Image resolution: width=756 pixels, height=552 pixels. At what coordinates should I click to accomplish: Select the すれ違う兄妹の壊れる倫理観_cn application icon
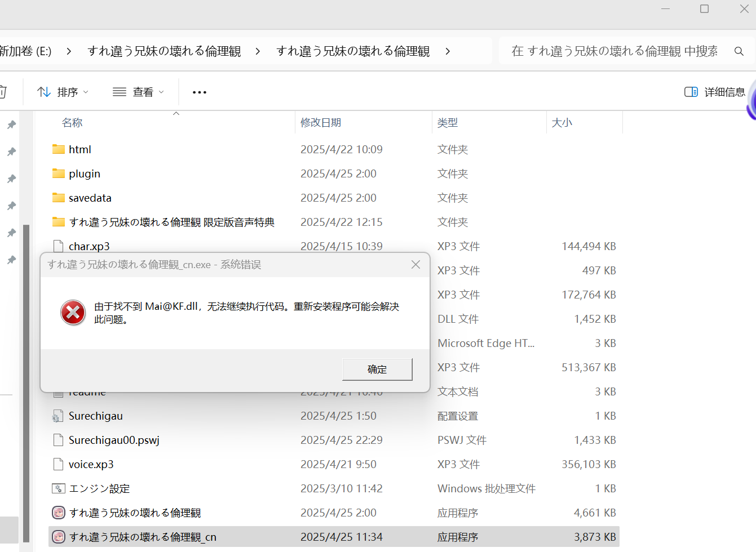point(58,537)
